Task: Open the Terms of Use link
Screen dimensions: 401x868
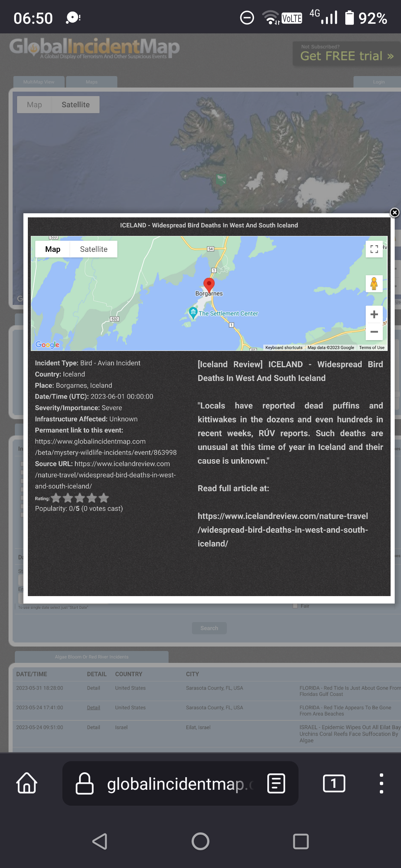Action: pyautogui.click(x=371, y=348)
